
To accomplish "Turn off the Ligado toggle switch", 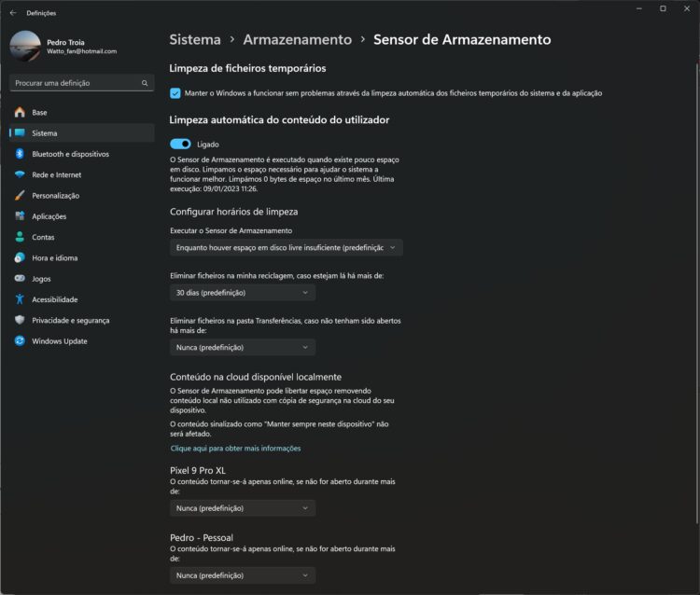I will click(180, 145).
